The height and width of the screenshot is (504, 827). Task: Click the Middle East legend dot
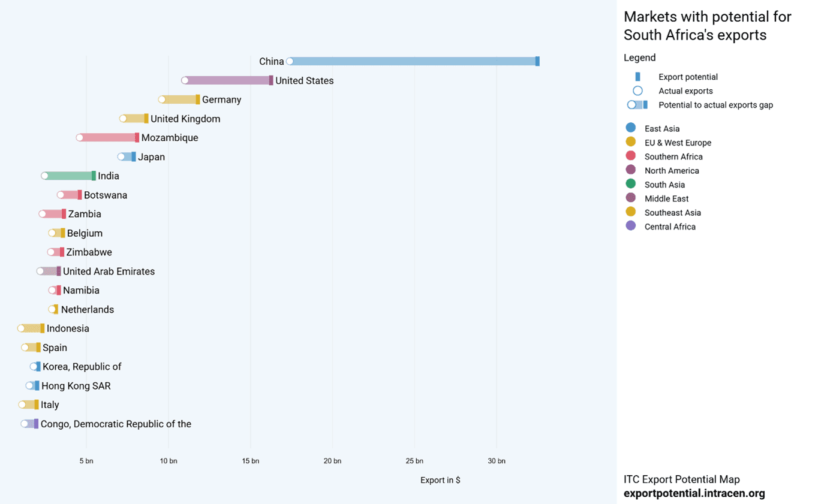tap(630, 198)
